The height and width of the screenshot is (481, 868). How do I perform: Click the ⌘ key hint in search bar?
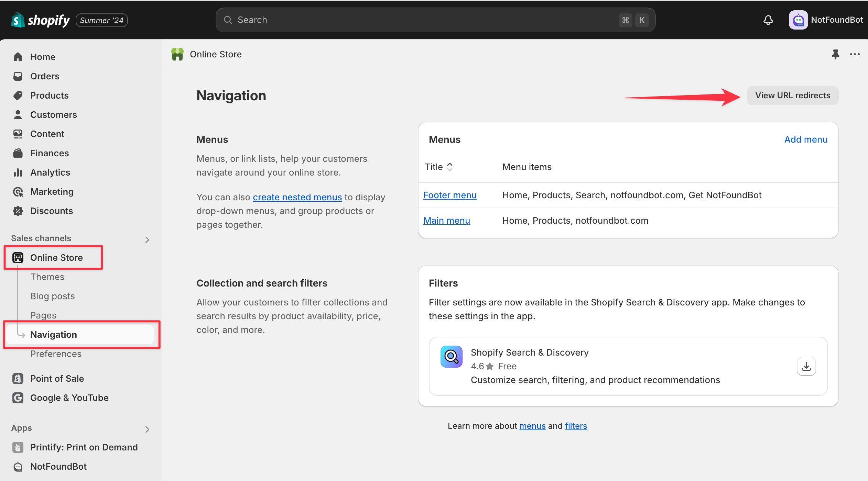[x=625, y=20]
